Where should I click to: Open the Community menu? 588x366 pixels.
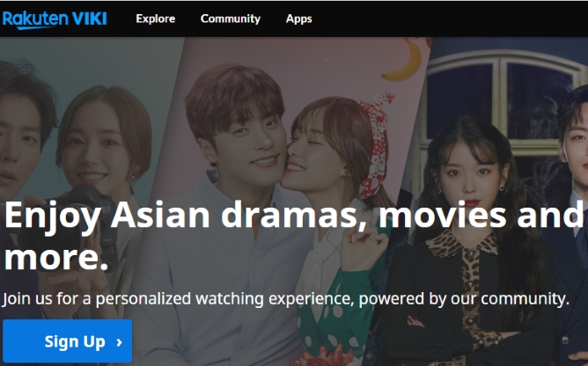(231, 18)
